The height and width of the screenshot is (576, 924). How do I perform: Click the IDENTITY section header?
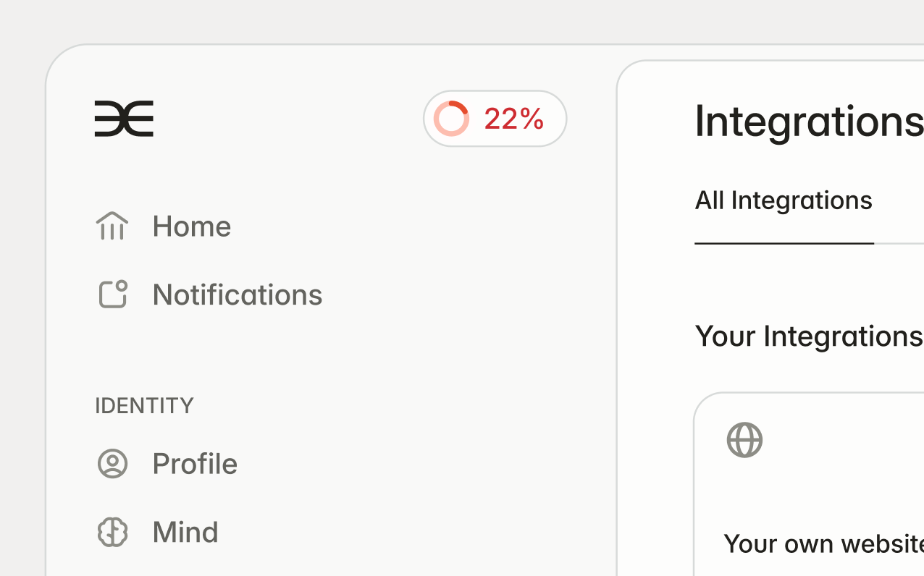point(144,405)
